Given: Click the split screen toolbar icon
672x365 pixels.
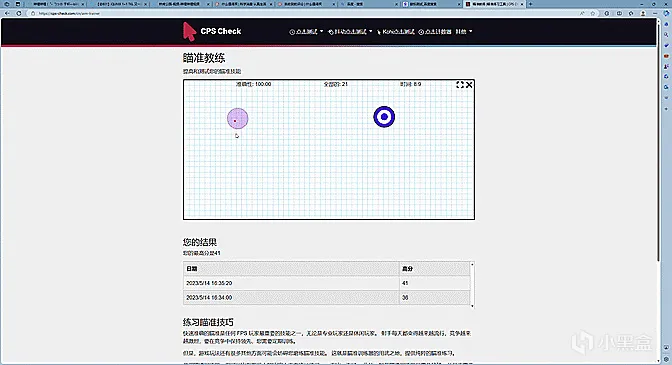Looking at the screenshot, I should point(619,13).
